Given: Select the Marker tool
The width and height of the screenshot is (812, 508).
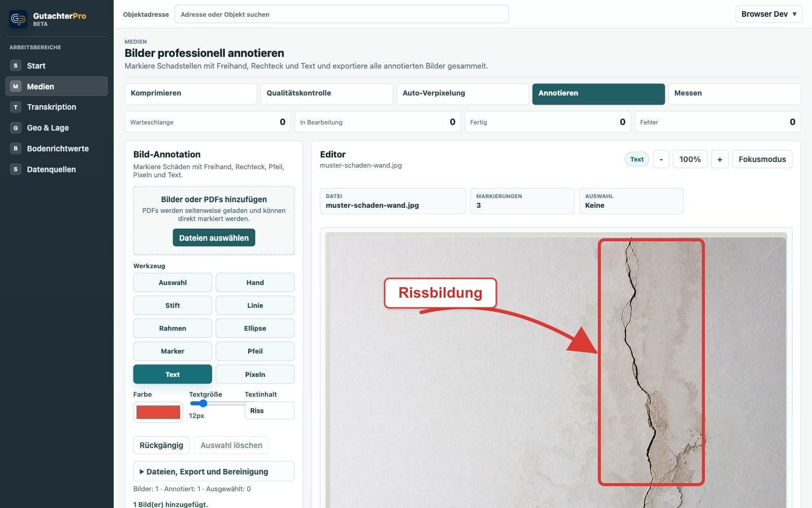Looking at the screenshot, I should (x=173, y=351).
